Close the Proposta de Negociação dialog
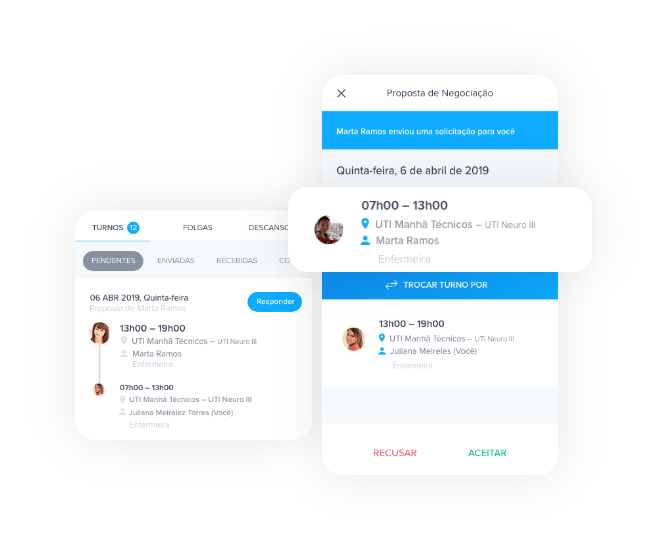Viewport: 667px width, 550px height. (x=341, y=93)
